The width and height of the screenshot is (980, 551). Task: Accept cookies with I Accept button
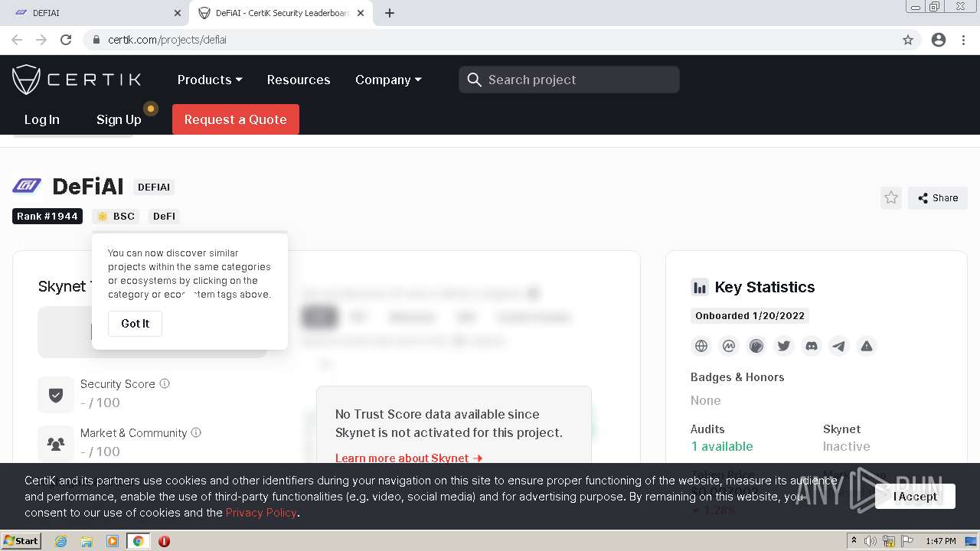pyautogui.click(x=915, y=497)
